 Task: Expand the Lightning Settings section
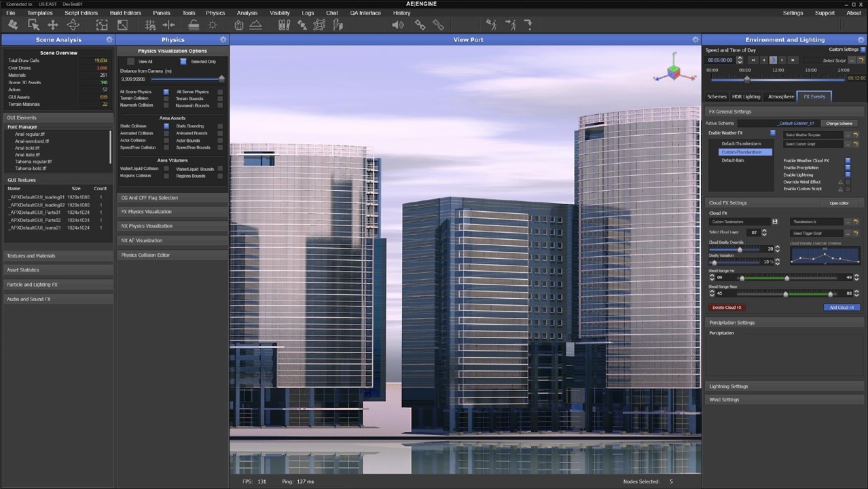729,386
